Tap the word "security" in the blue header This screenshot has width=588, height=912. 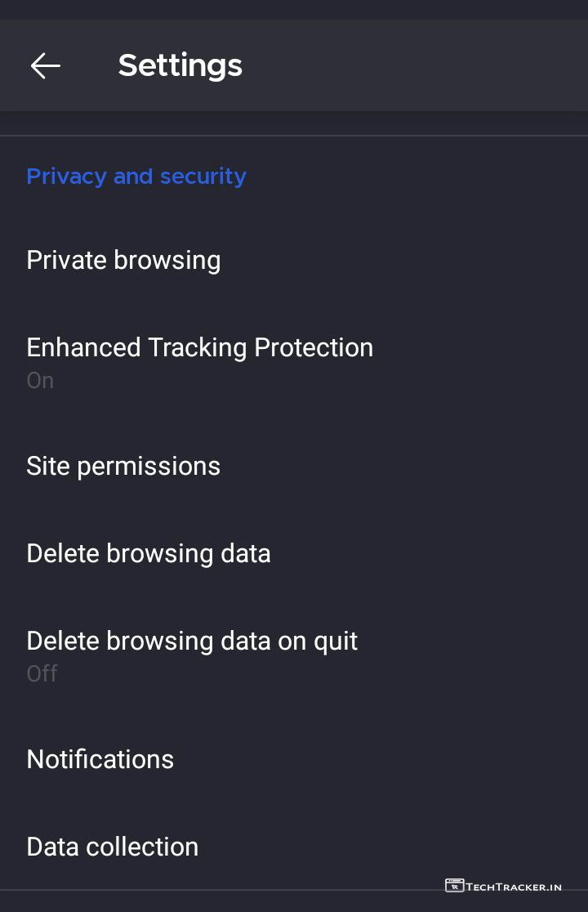pos(203,177)
